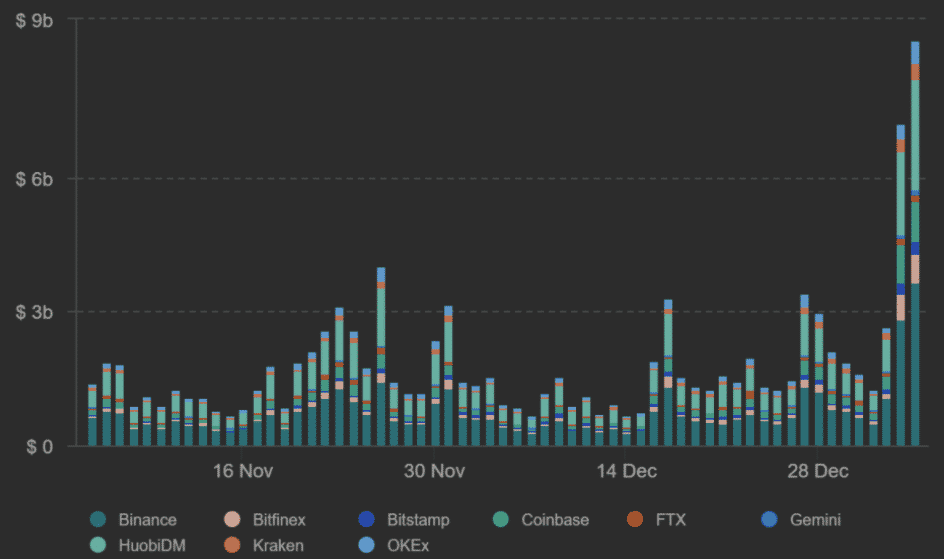Screen dimensions: 944x559
Task: Click the Coinbase legend color dot
Action: click(x=501, y=519)
